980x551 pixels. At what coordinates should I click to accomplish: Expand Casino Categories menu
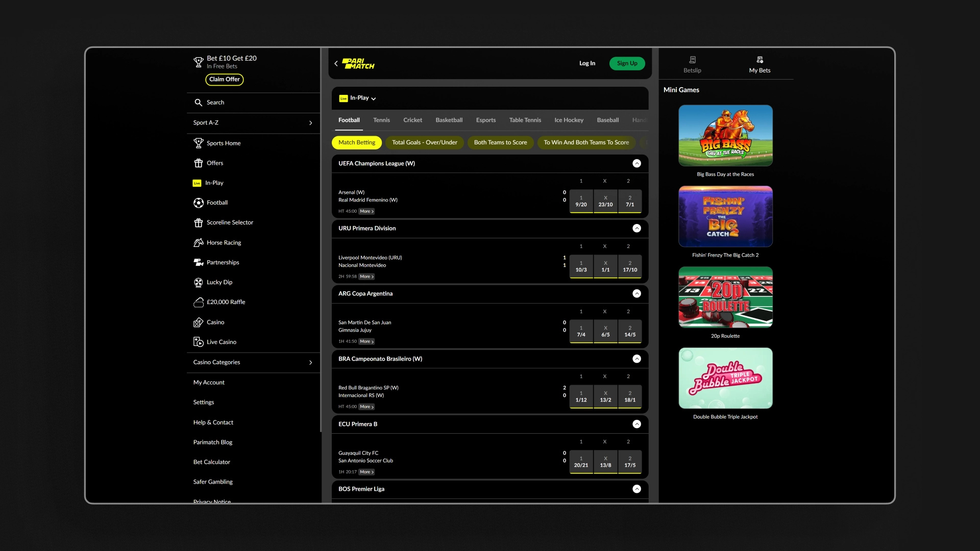[254, 363]
